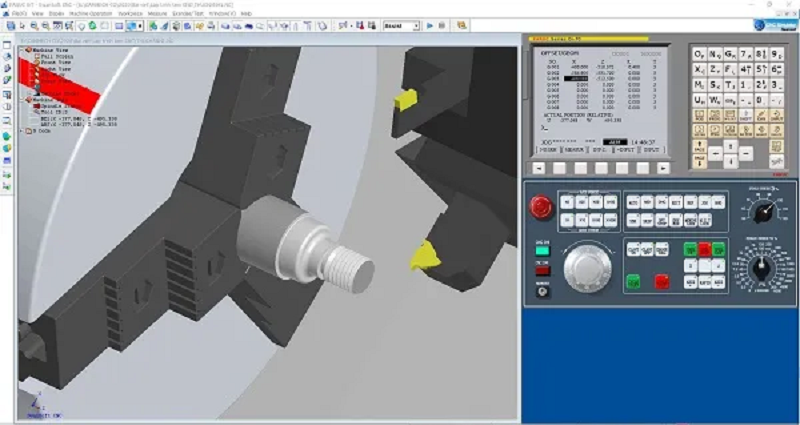Open the Measure menu
This screenshot has width=800, height=425.
pyautogui.click(x=157, y=13)
